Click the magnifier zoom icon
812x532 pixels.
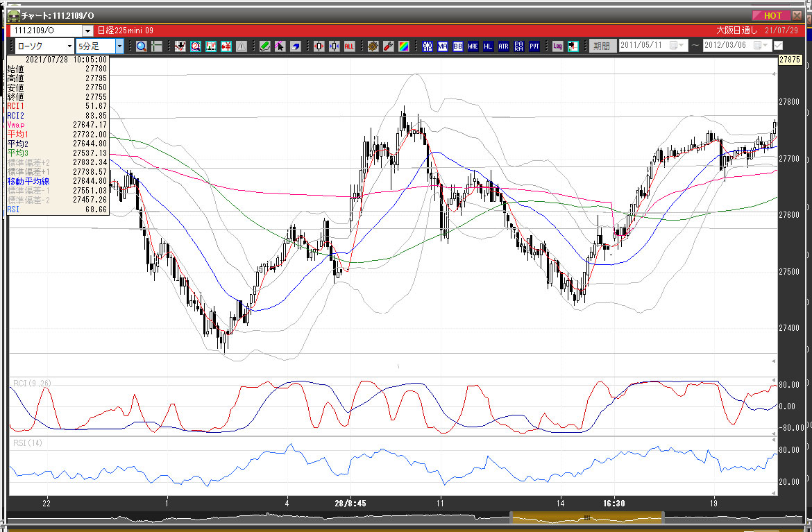coord(142,46)
